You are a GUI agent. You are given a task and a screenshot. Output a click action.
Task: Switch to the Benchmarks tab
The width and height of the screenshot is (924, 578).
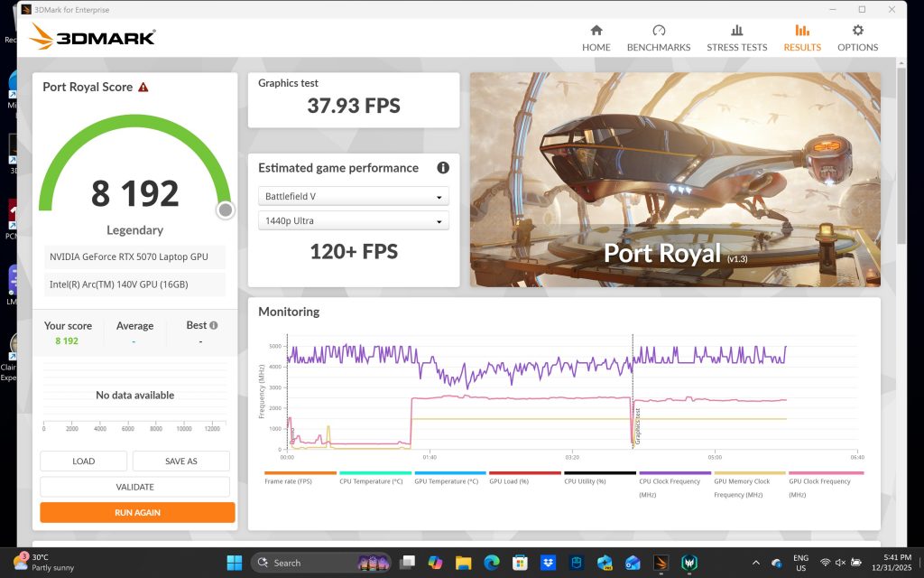tap(658, 34)
